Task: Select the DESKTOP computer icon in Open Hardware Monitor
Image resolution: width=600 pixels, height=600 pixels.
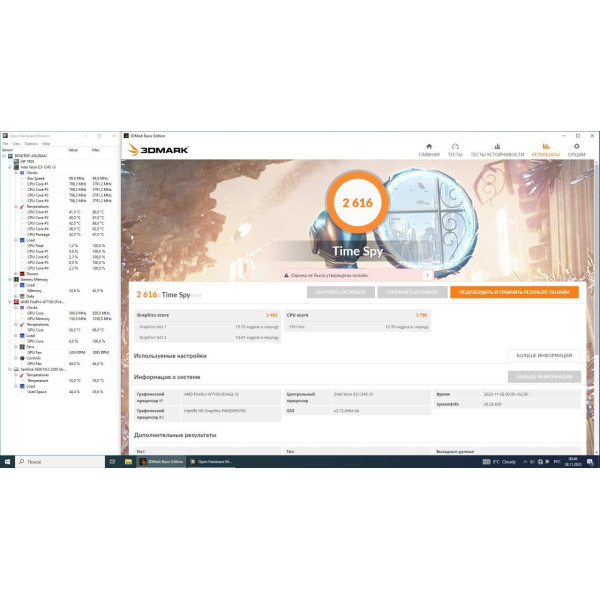Action: click(10, 156)
